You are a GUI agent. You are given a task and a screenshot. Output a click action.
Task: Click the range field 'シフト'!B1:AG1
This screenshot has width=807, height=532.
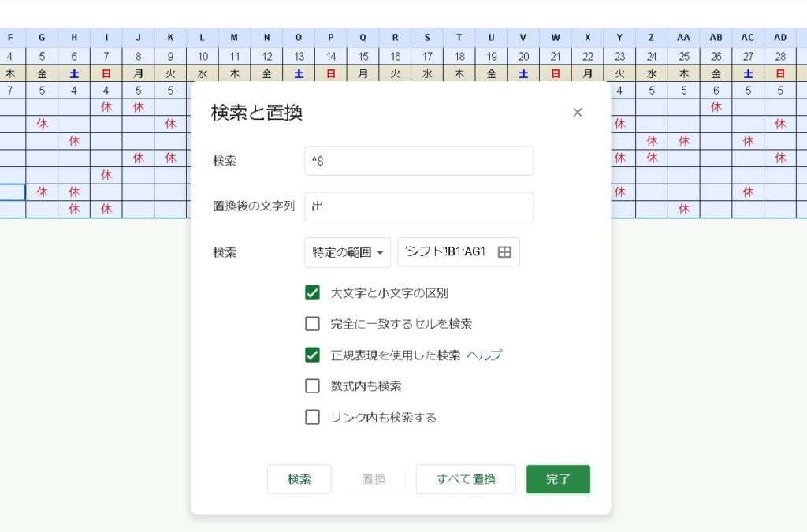(446, 252)
